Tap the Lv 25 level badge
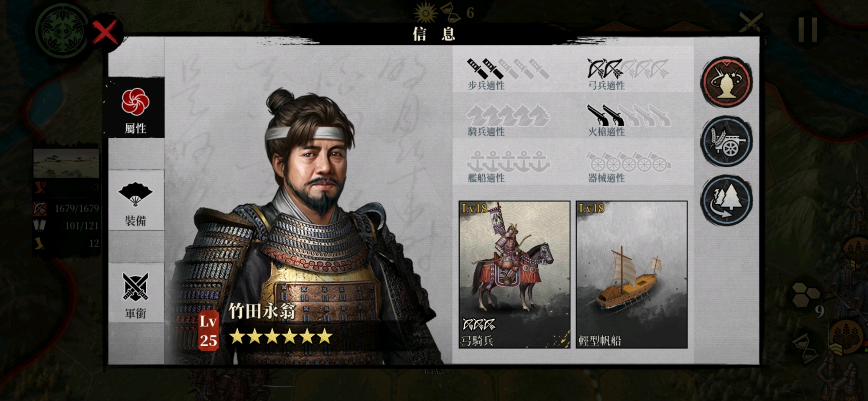The width and height of the screenshot is (868, 401). point(208,331)
